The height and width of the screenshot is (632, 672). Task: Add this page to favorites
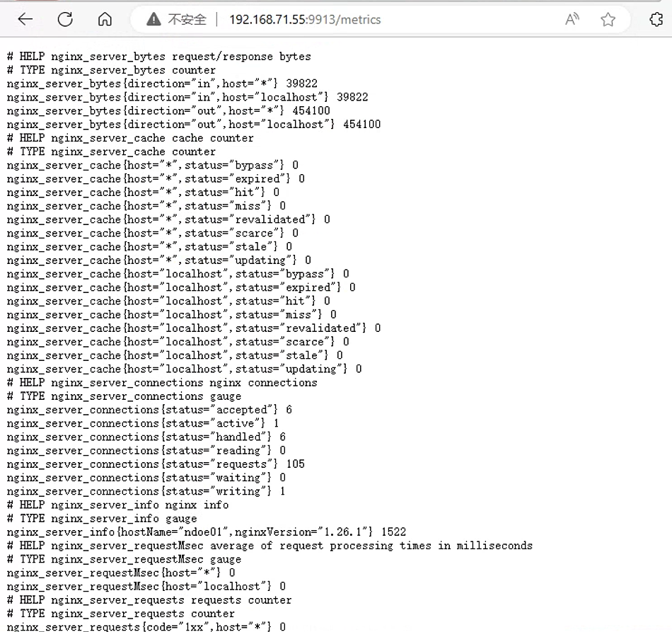[608, 19]
